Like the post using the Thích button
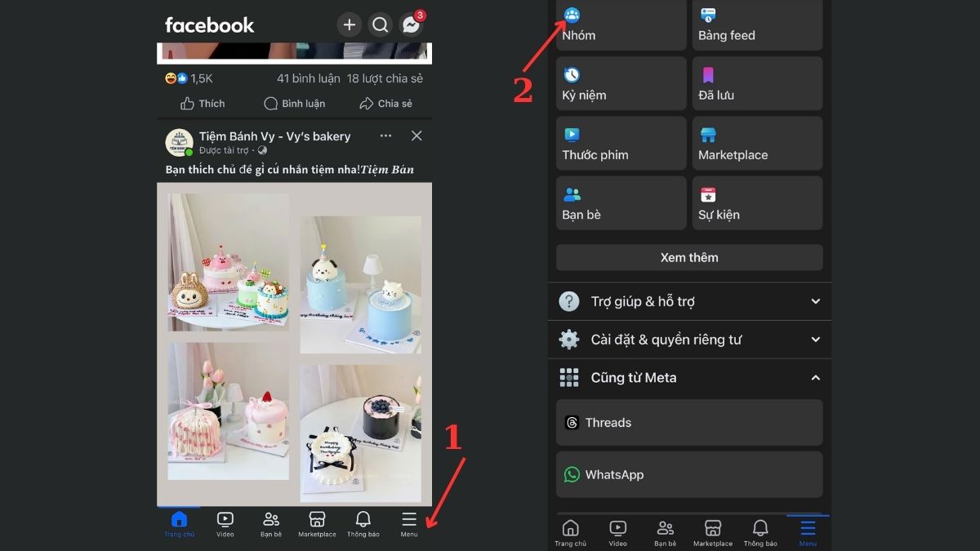This screenshot has width=980, height=551. pos(202,103)
